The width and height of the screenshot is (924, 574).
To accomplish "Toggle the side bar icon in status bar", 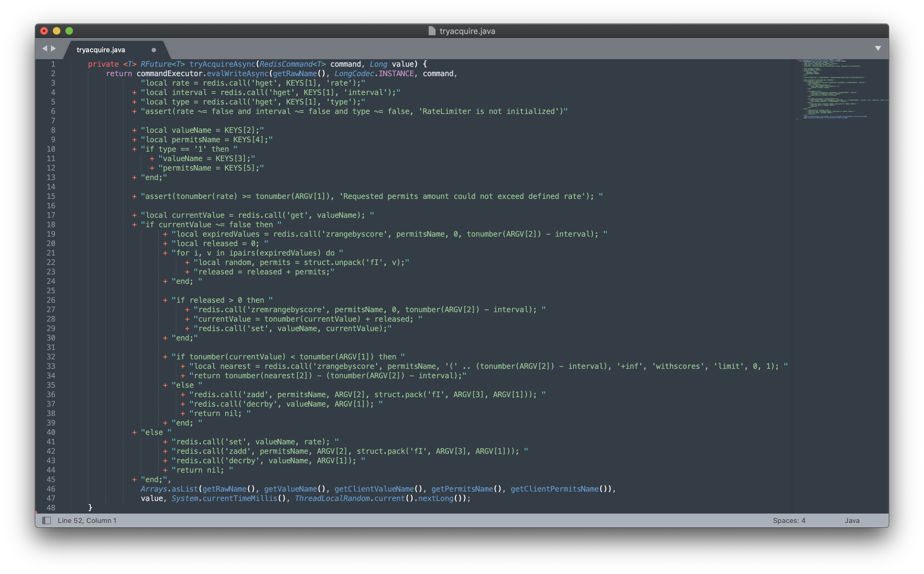I will (x=47, y=521).
